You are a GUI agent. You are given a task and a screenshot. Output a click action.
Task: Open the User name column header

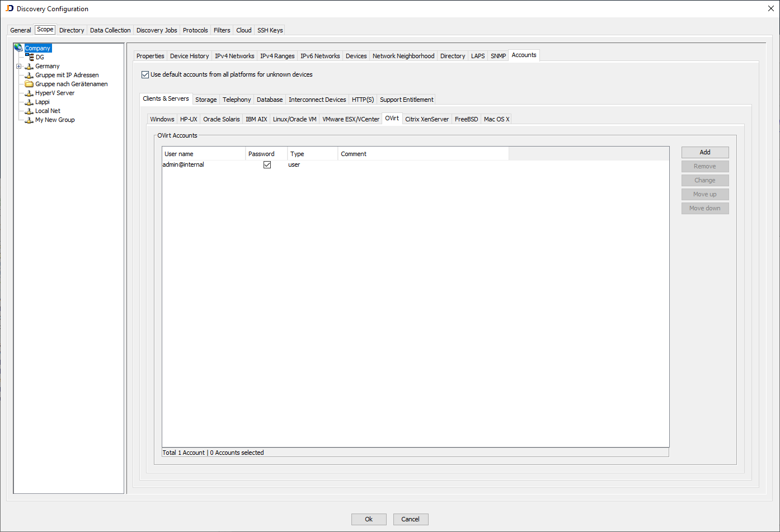click(179, 153)
